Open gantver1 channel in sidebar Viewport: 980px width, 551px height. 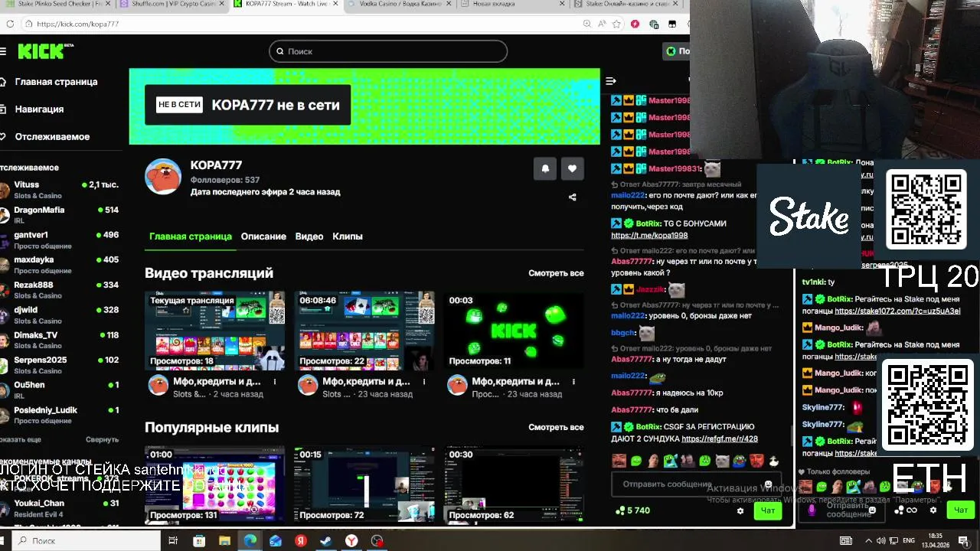click(x=60, y=240)
